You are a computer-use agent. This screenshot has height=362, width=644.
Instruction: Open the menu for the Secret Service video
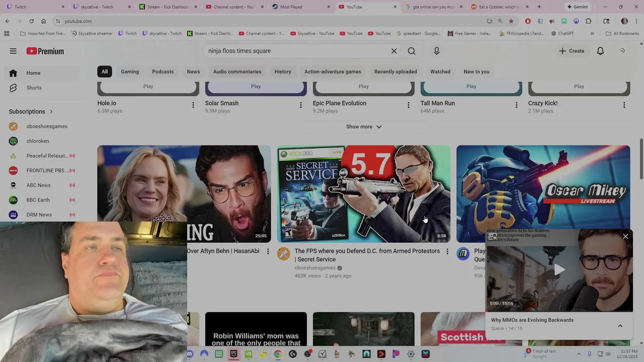coord(447,251)
